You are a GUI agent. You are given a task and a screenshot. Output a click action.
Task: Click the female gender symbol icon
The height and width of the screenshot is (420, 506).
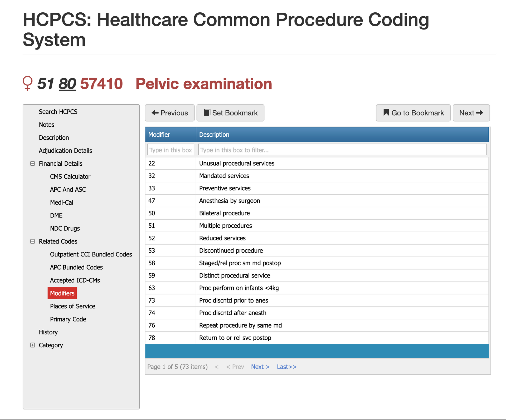(27, 83)
